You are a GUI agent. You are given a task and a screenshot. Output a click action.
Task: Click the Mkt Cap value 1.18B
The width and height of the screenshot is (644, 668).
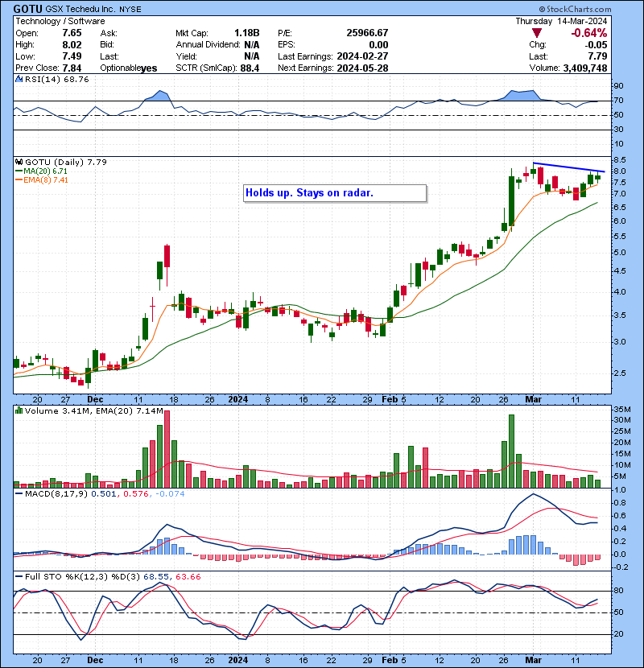pos(247,33)
